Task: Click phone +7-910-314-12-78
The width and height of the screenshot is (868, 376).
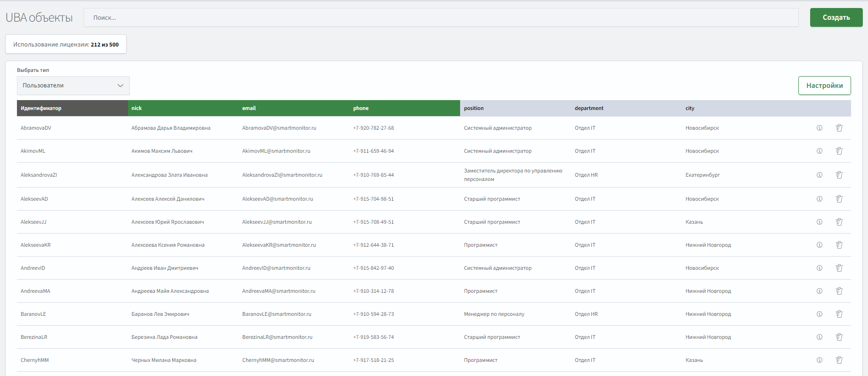Action: point(374,291)
